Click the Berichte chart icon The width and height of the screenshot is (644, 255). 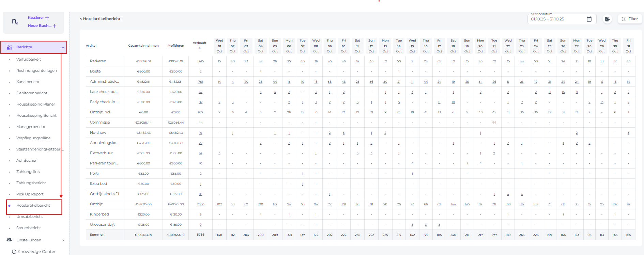pyautogui.click(x=9, y=47)
